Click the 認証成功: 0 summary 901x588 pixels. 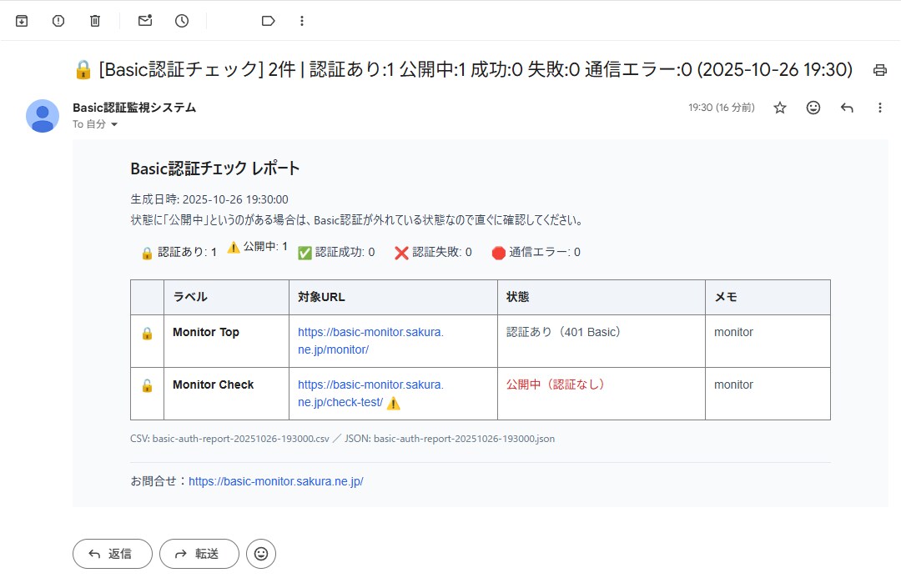336,252
